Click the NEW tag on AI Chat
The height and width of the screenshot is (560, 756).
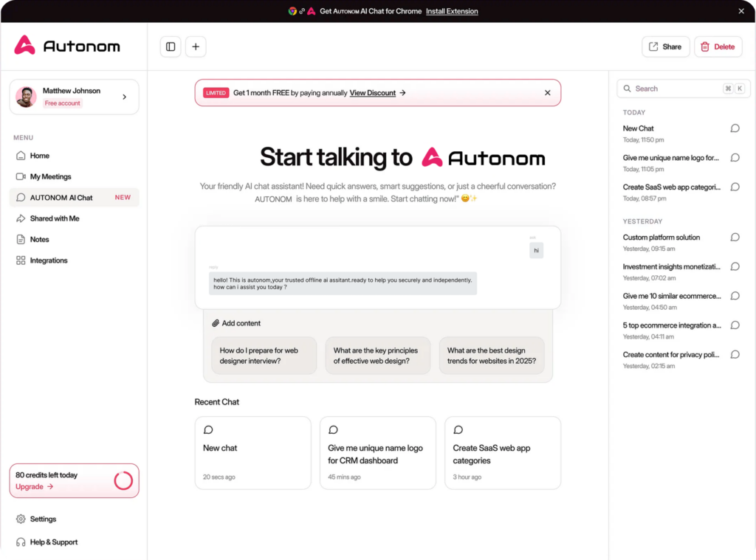click(123, 198)
